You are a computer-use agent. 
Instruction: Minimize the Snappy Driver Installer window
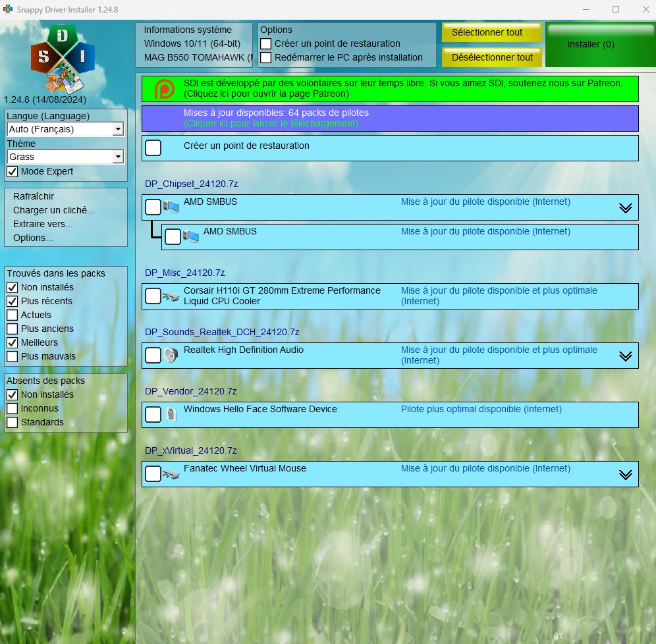(586, 9)
